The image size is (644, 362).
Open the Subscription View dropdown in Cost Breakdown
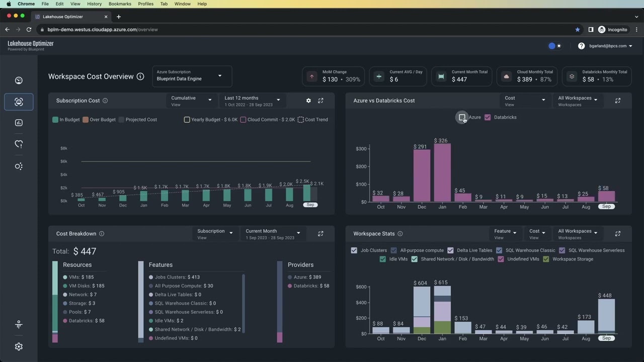point(215,234)
